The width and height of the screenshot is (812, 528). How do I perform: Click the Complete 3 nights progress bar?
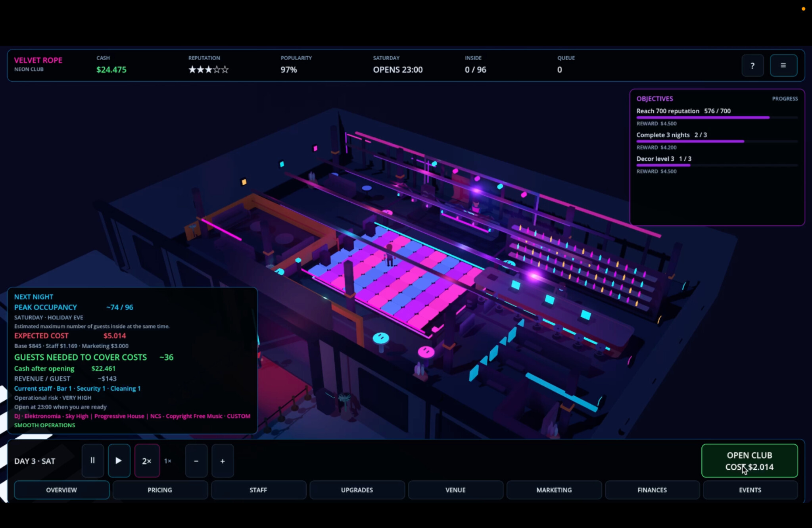[717, 141]
